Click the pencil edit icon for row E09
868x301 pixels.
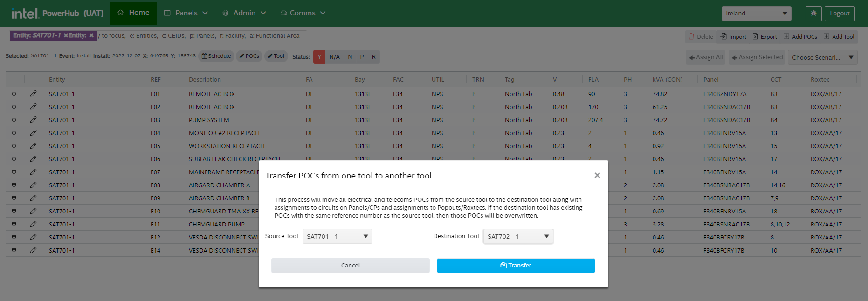pos(33,198)
